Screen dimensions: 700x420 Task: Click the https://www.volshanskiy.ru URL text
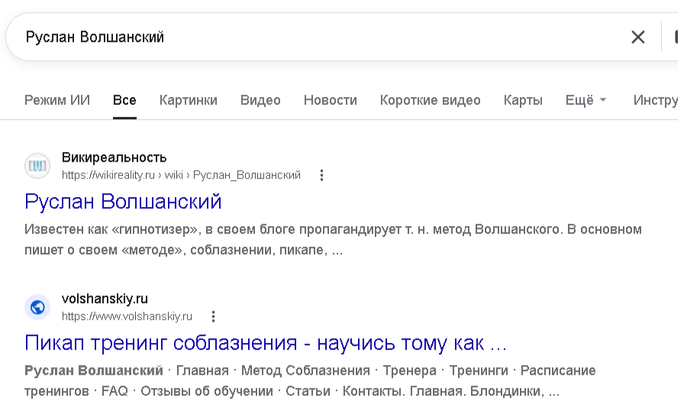click(x=127, y=316)
